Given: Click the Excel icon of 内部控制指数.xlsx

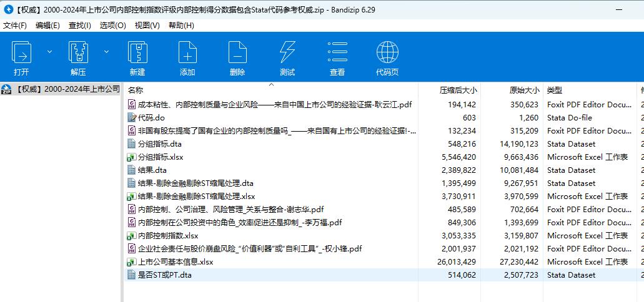Looking at the screenshot, I should 132,236.
